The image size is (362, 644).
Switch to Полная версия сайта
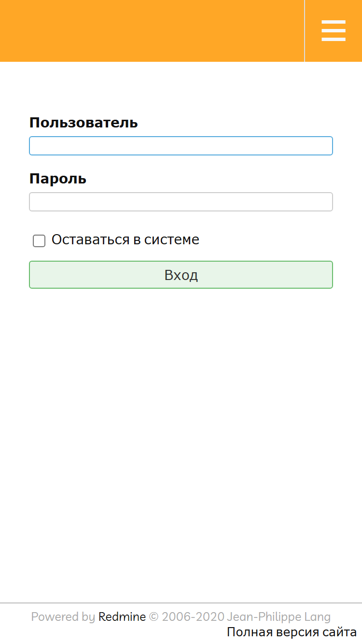(x=292, y=632)
